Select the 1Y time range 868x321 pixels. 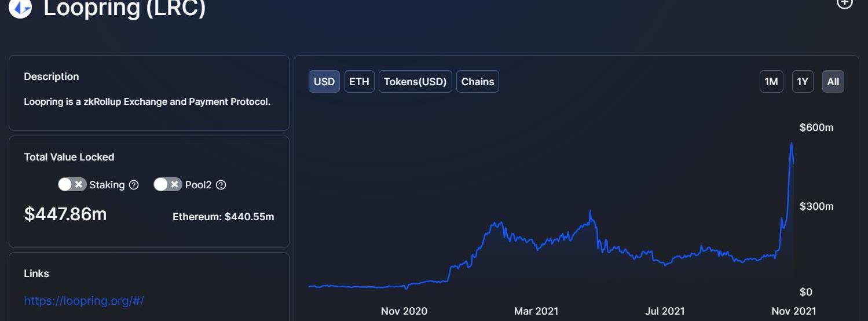[x=803, y=82]
